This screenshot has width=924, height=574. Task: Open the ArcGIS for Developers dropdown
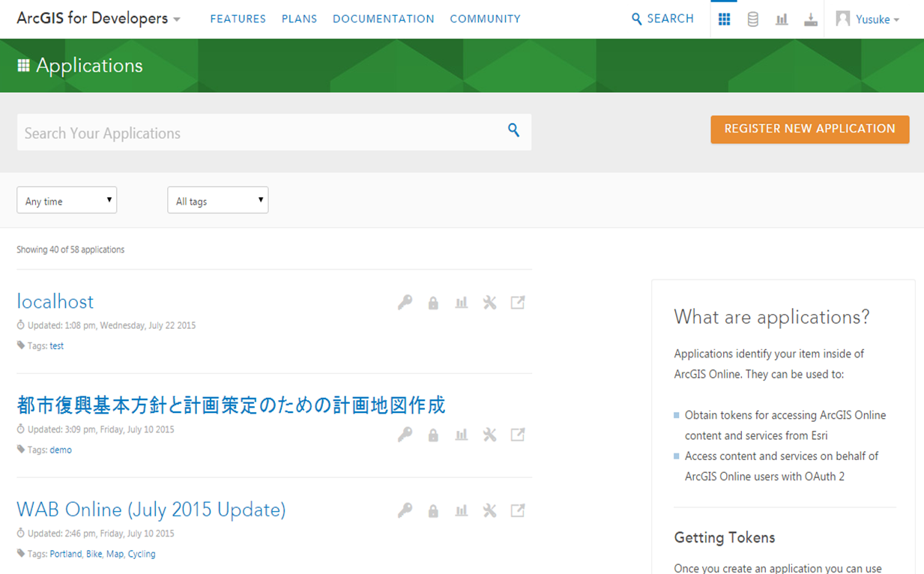(x=98, y=19)
